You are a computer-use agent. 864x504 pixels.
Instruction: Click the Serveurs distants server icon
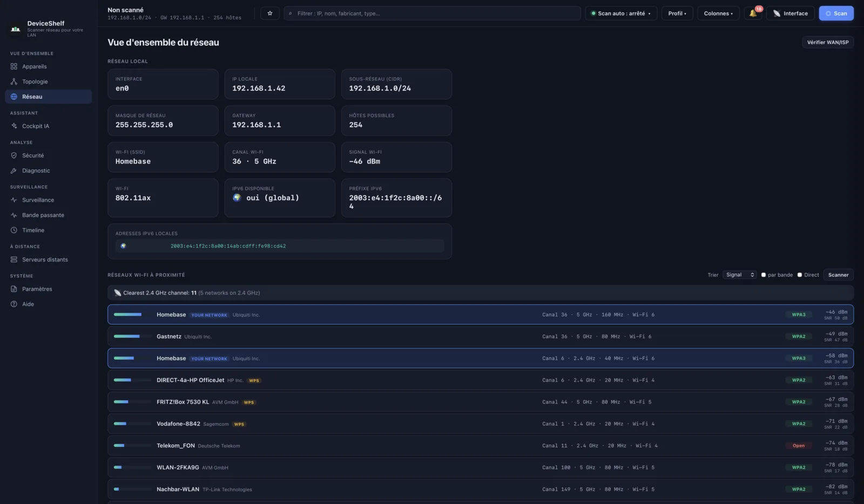14,260
